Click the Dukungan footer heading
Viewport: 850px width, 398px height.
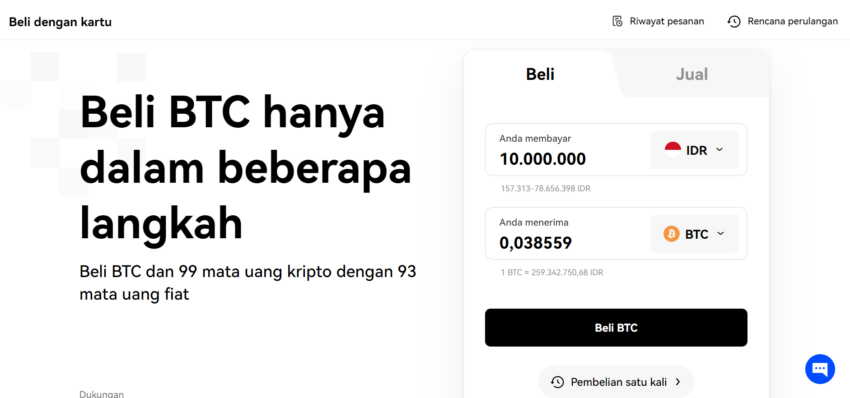(x=102, y=394)
